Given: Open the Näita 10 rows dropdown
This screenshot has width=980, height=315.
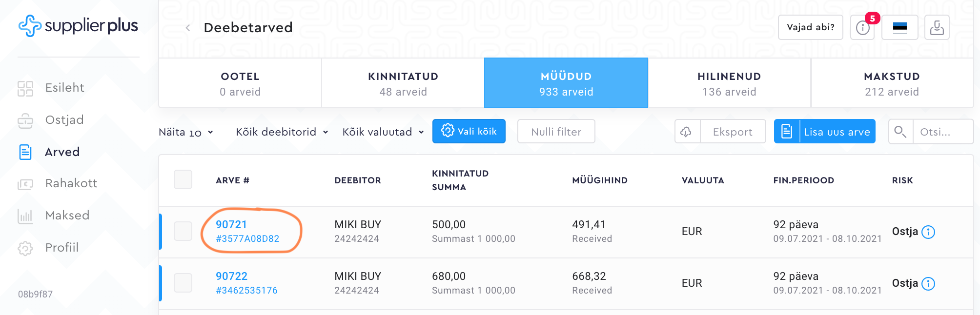Looking at the screenshot, I should pyautogui.click(x=186, y=132).
